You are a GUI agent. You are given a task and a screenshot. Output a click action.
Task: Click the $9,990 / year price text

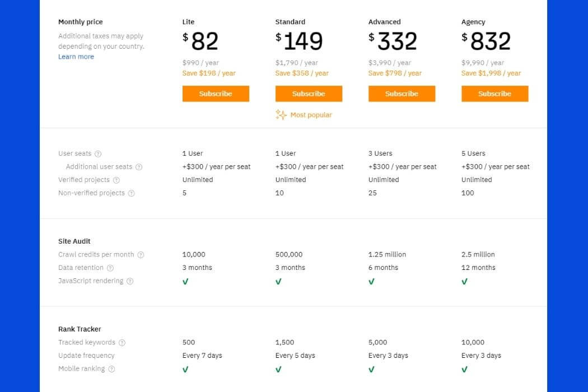click(483, 63)
